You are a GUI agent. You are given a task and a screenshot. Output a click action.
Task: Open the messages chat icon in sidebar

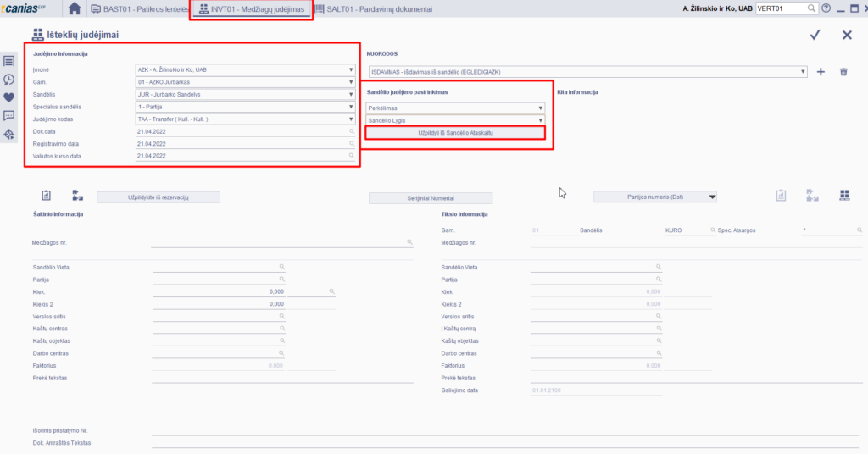(x=9, y=116)
